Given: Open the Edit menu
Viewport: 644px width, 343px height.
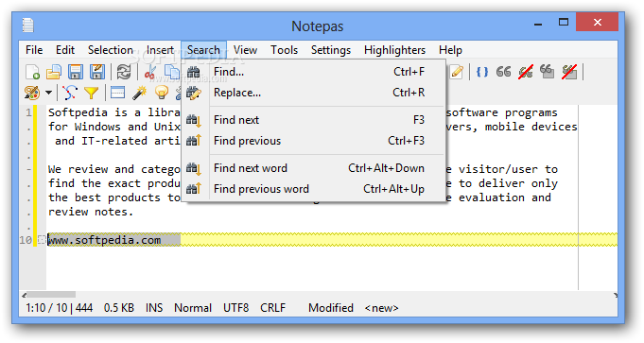Looking at the screenshot, I should pos(65,50).
